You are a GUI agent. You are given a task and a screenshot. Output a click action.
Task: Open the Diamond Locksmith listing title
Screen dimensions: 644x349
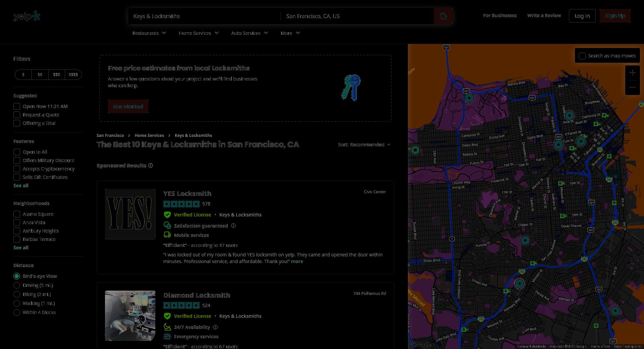(197, 295)
